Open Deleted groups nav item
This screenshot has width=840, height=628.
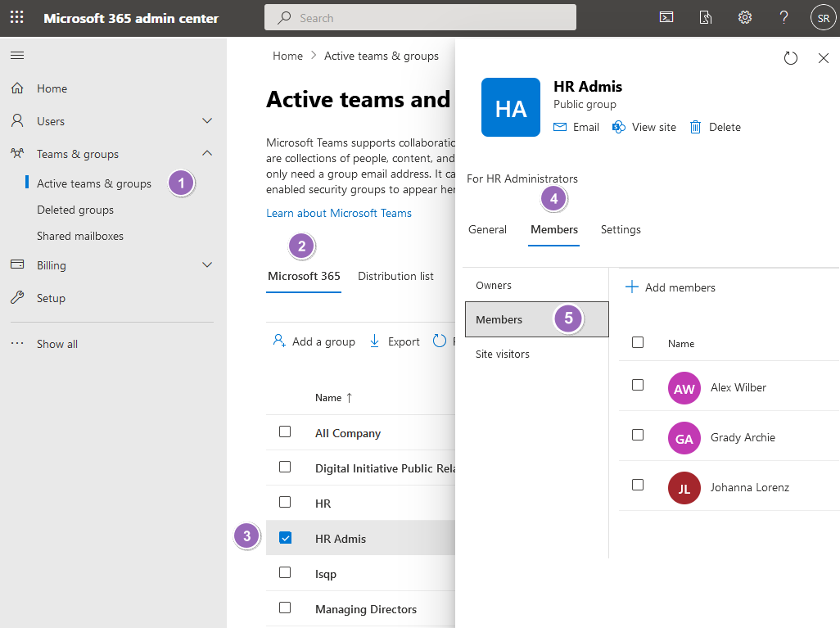[x=75, y=210]
